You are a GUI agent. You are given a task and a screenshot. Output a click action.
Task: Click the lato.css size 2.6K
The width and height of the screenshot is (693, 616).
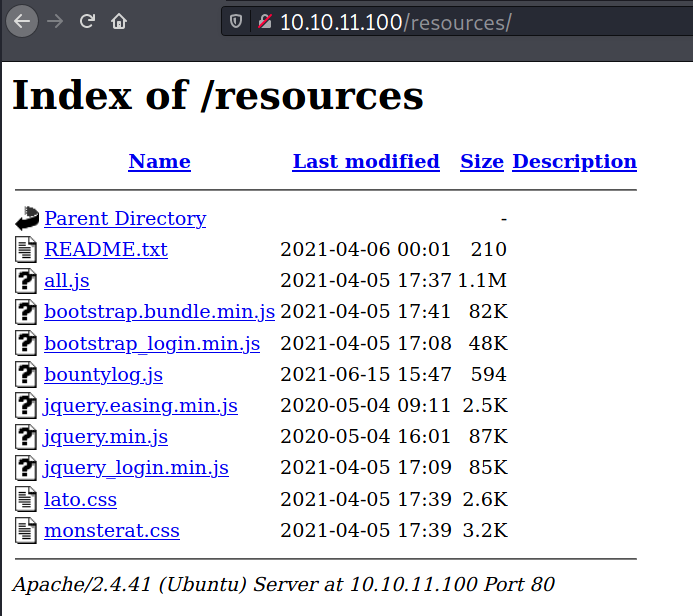click(x=485, y=499)
